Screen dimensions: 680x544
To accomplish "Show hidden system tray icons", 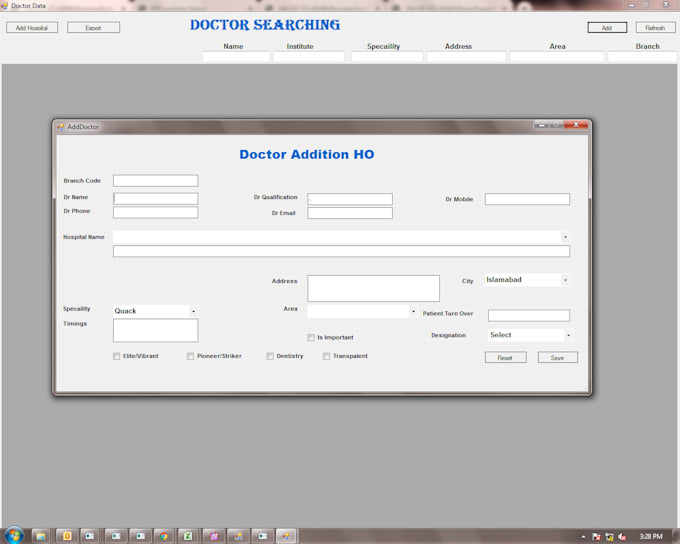I will [x=583, y=537].
